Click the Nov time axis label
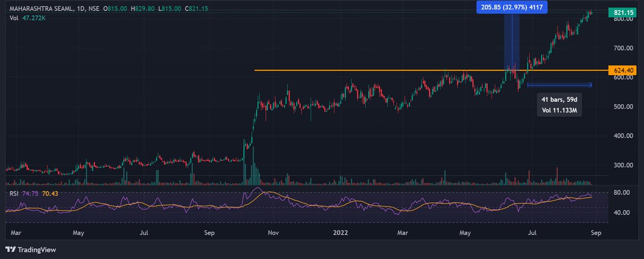 [274, 233]
